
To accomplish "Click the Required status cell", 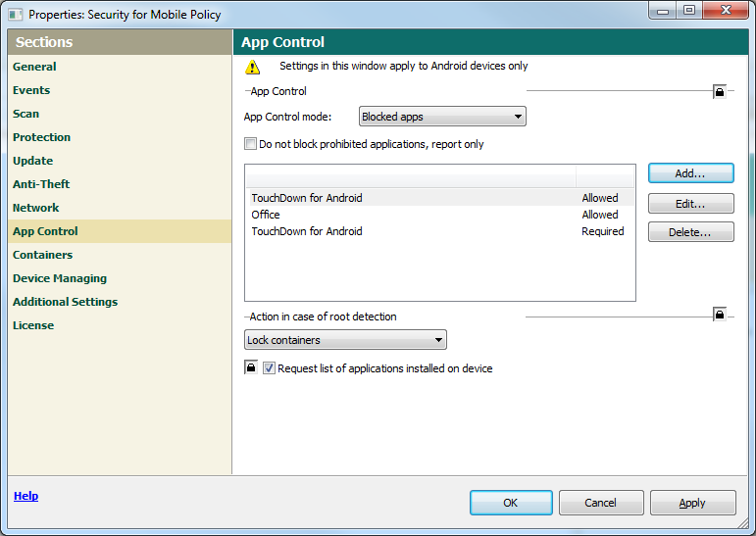I will pos(603,231).
